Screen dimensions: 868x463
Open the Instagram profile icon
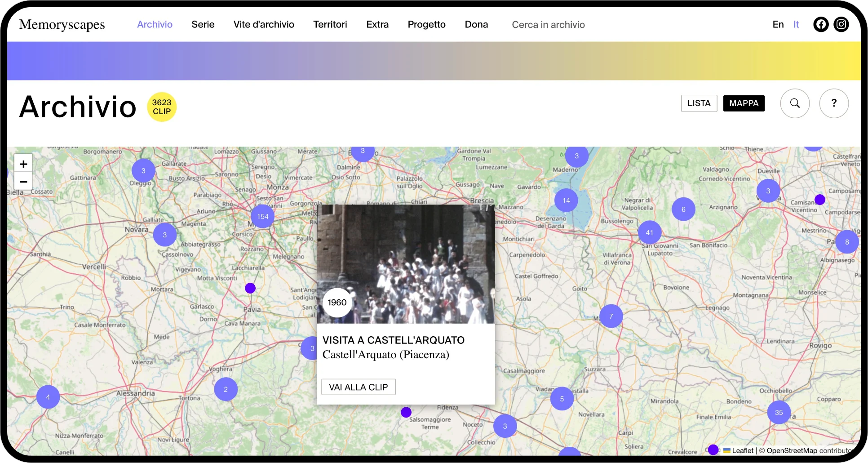[x=841, y=24]
